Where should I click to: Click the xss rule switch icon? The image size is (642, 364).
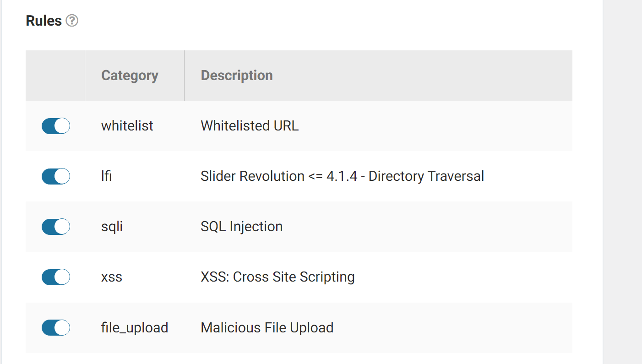55,277
